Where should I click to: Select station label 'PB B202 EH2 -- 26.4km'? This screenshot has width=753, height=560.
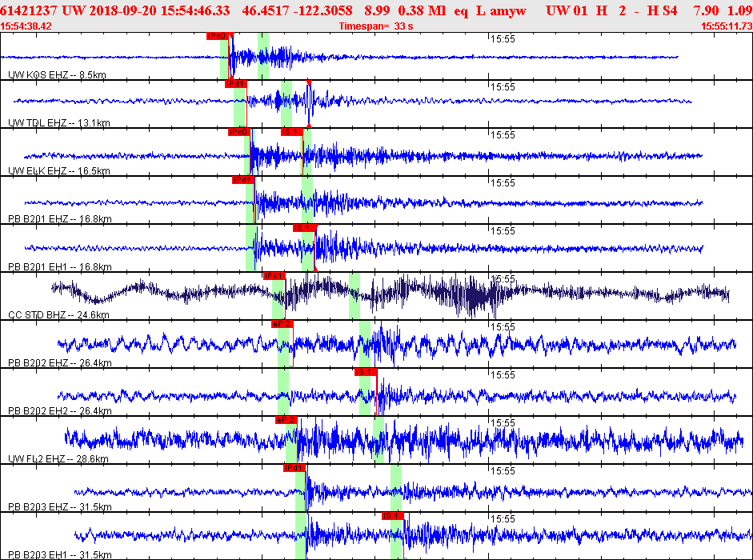tap(60, 411)
